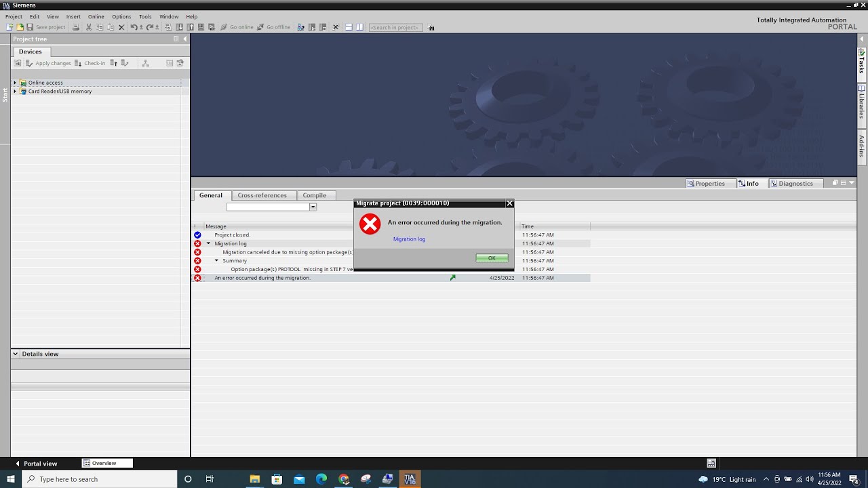Screen dimensions: 868x488
Task: Click Apply changes in the Project tree toolbar
Action: [48, 63]
